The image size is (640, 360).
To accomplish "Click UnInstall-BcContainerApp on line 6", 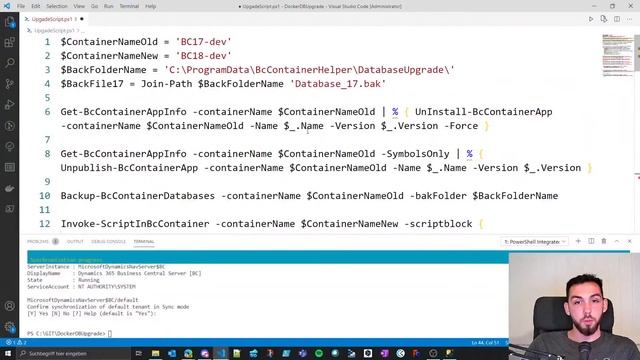I will tap(484, 112).
